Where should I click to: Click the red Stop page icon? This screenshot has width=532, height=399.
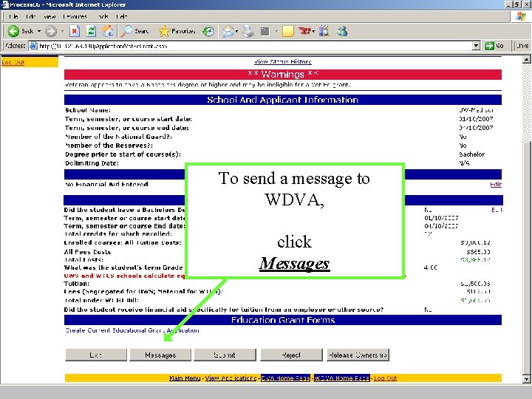coord(75,31)
